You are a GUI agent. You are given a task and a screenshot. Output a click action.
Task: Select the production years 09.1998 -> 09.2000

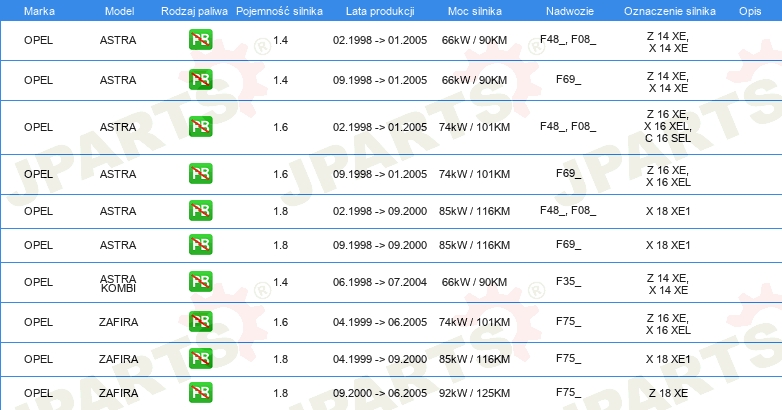click(380, 245)
